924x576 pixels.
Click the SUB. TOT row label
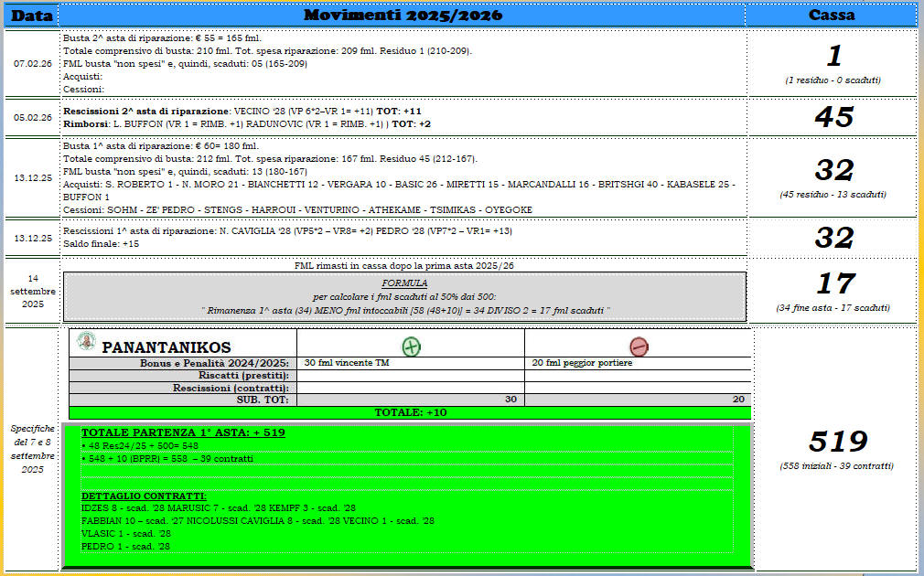(x=263, y=400)
